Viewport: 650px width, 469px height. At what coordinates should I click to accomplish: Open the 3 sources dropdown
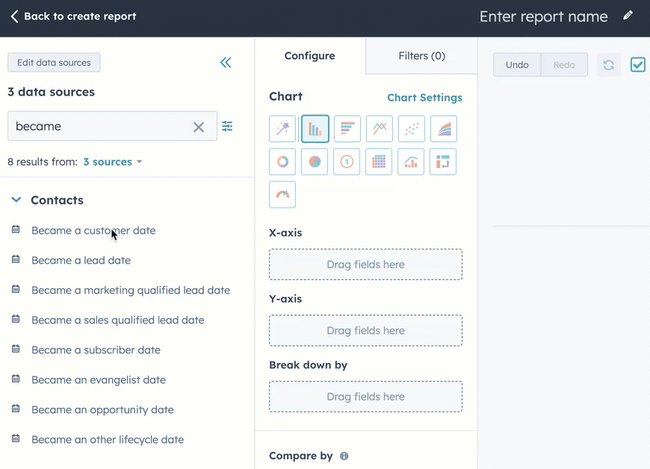(112, 161)
